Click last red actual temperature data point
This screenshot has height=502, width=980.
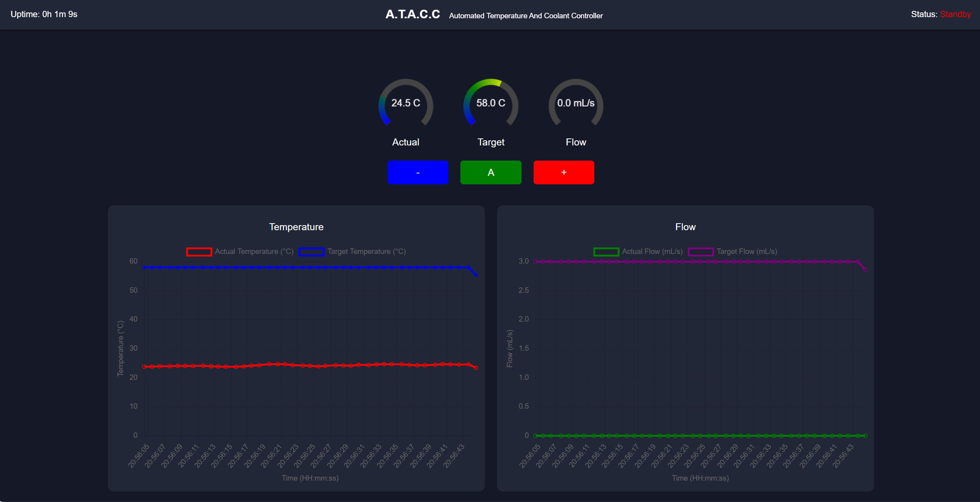pos(476,367)
